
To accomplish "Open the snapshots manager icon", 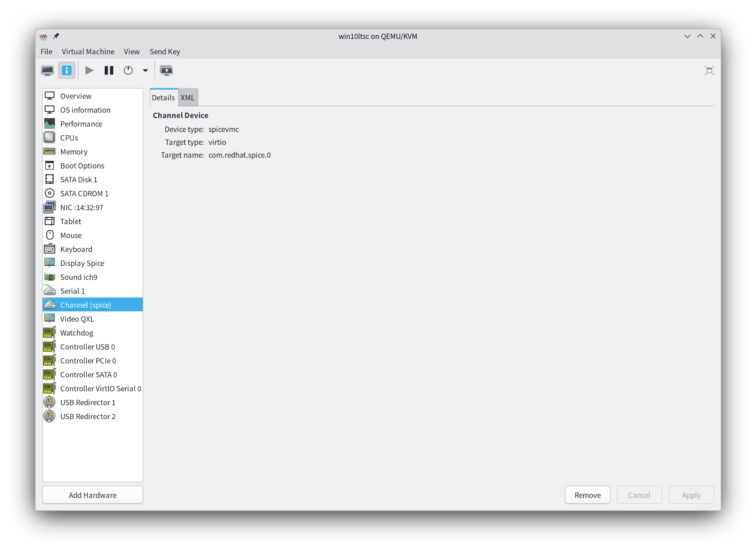I will (x=166, y=70).
